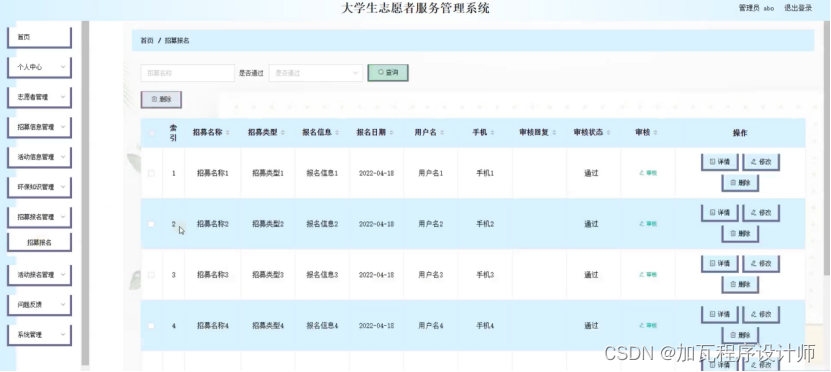
Task: Open 详情 for row 招募名称3
Action: (720, 264)
